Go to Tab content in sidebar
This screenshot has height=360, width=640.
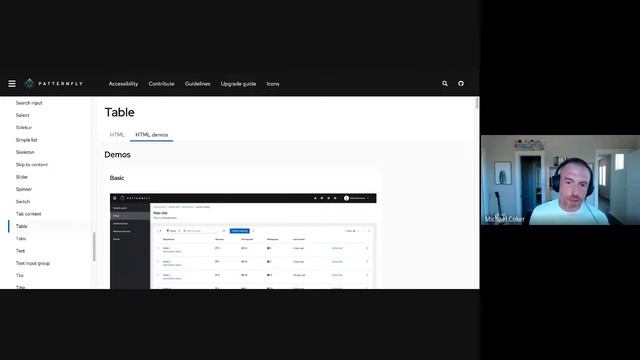tap(29, 213)
